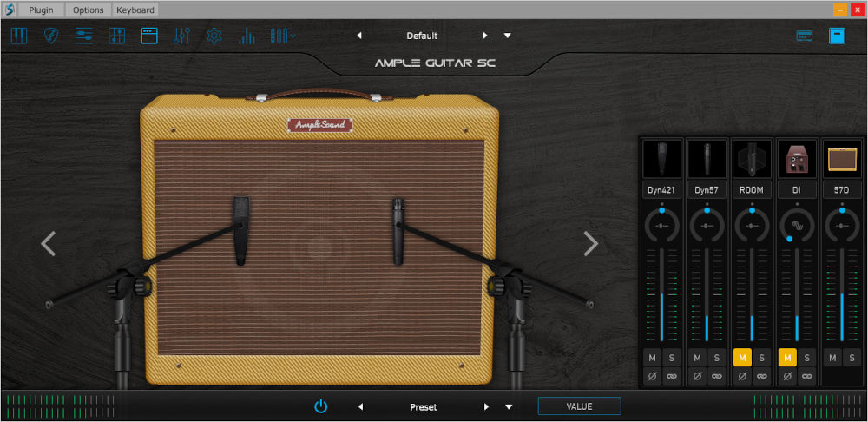Click the DI channel label
Image resolution: width=868 pixels, height=422 pixels.
[x=797, y=190]
